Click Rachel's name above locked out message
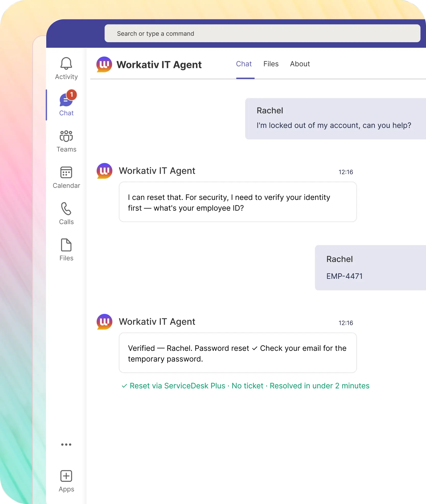The image size is (426, 504). coord(270,111)
